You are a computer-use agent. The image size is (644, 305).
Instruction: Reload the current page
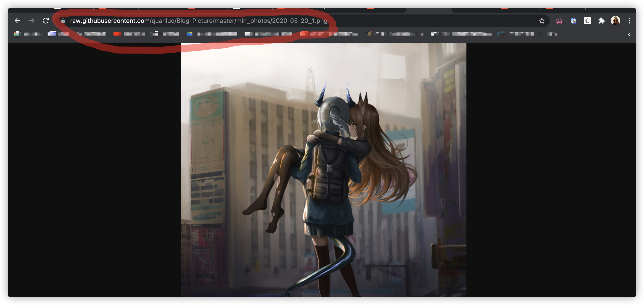click(x=46, y=21)
